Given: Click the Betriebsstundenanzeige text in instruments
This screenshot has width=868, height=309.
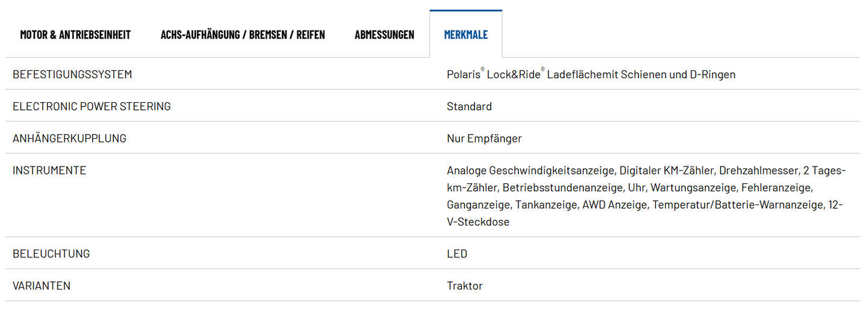Looking at the screenshot, I should coord(562,188).
